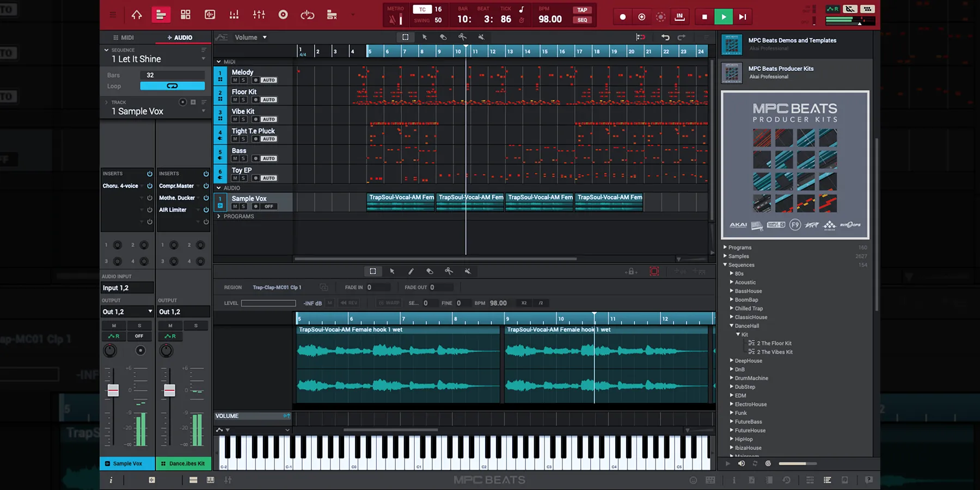Viewport: 980px width, 490px height.
Task: Select the Dance.ibes Kit tab at bottom
Action: tap(182, 463)
